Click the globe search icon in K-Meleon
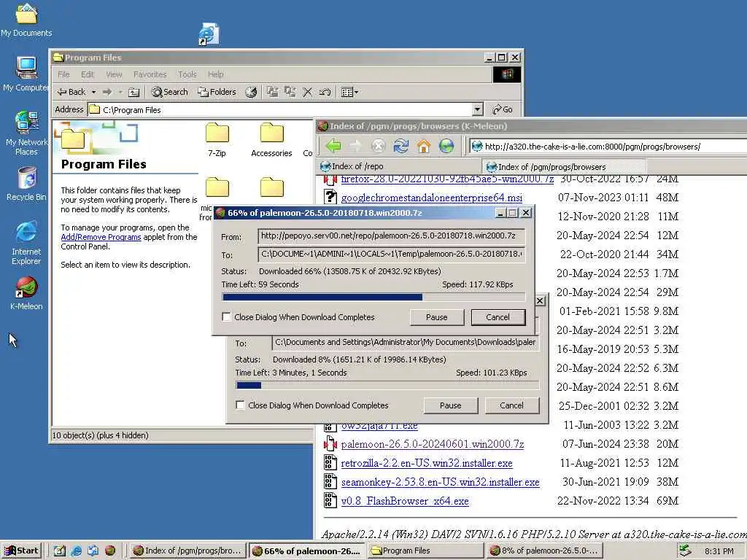 (x=446, y=146)
